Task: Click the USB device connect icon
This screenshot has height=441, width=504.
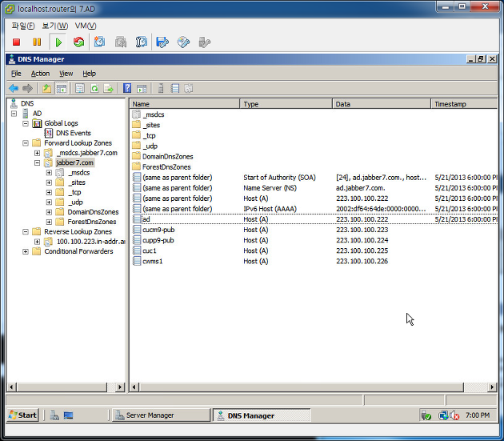Action: point(205,42)
